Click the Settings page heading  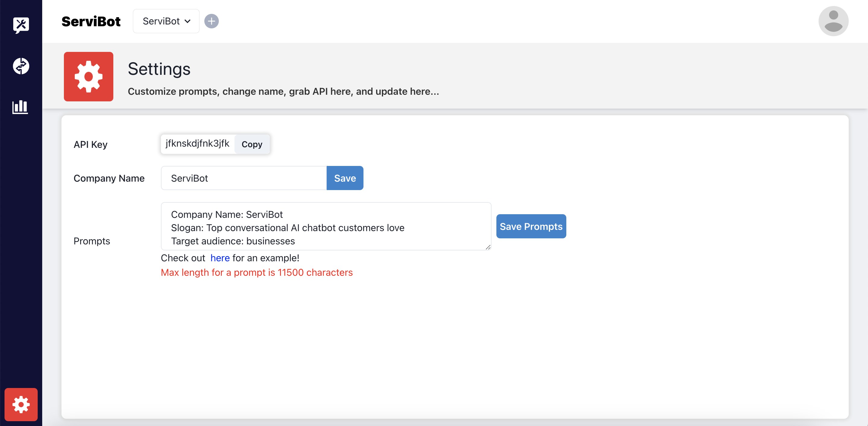[x=159, y=69]
